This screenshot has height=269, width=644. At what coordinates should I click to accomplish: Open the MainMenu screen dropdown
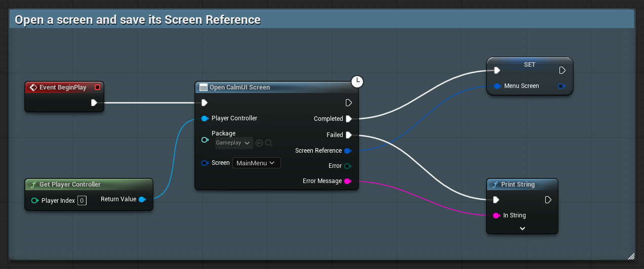click(x=257, y=163)
